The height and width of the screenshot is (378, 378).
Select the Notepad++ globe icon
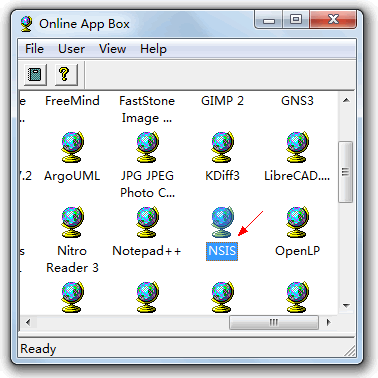[x=147, y=222]
